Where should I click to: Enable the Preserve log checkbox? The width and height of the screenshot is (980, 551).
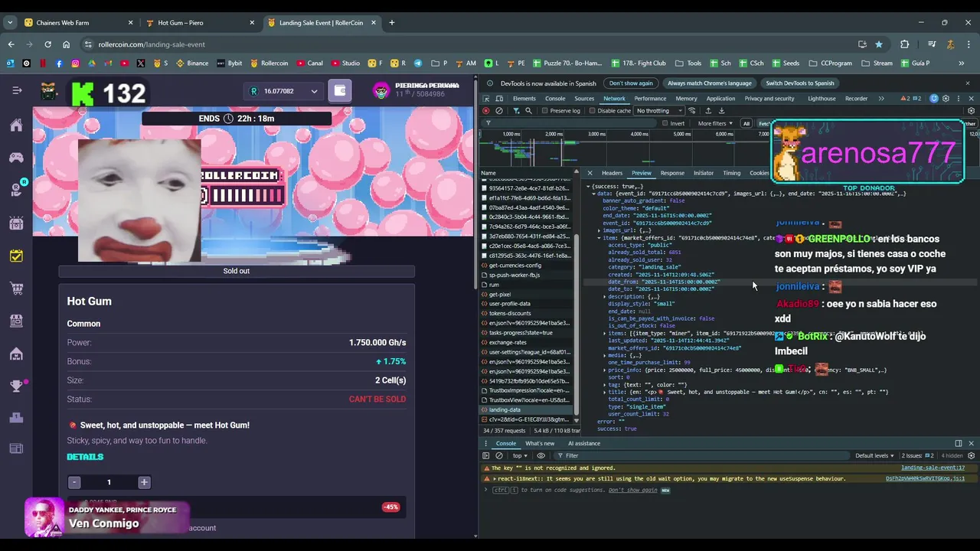pos(545,111)
